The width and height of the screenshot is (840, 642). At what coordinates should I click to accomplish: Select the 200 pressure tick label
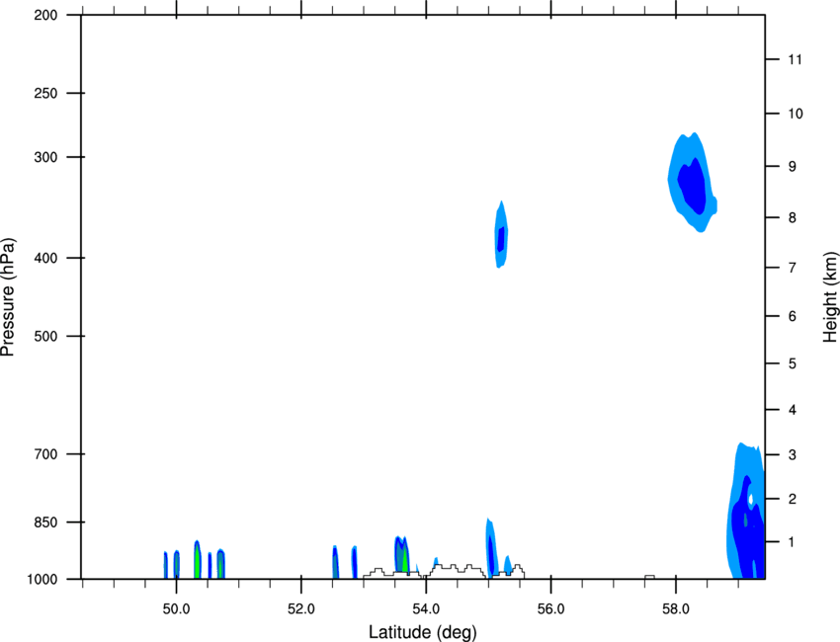(x=45, y=16)
